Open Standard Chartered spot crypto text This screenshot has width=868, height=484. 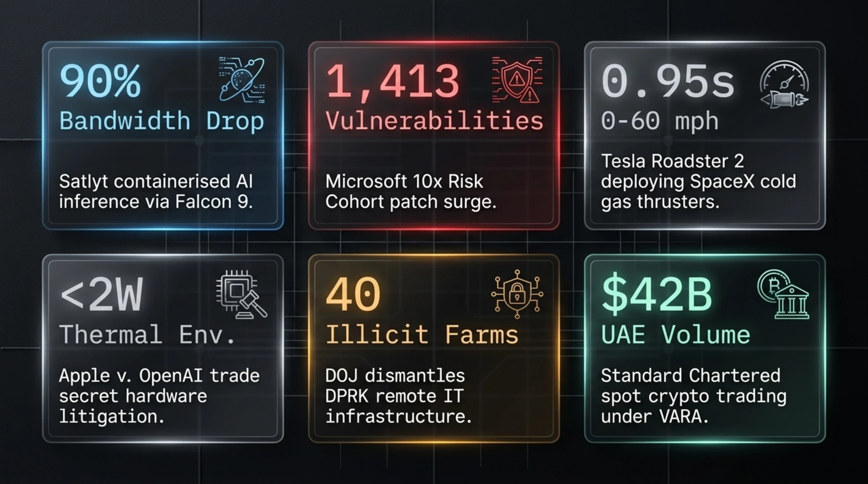coord(693,396)
